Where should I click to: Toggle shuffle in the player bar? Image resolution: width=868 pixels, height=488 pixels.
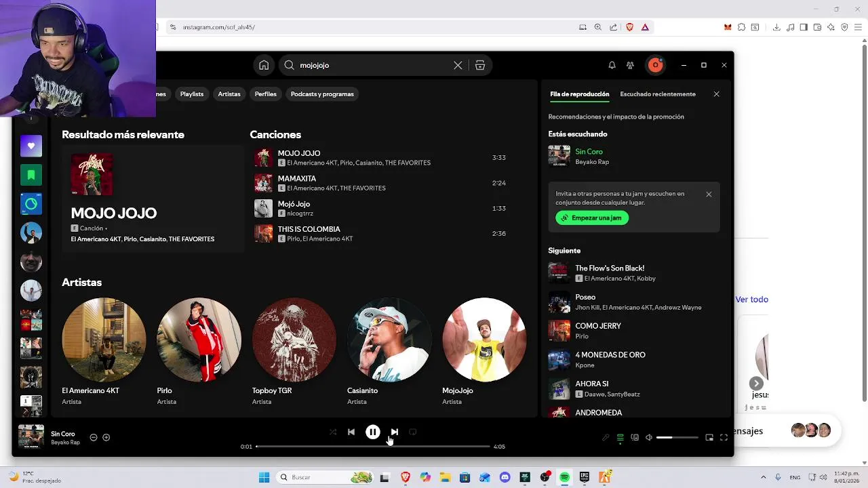pos(332,432)
